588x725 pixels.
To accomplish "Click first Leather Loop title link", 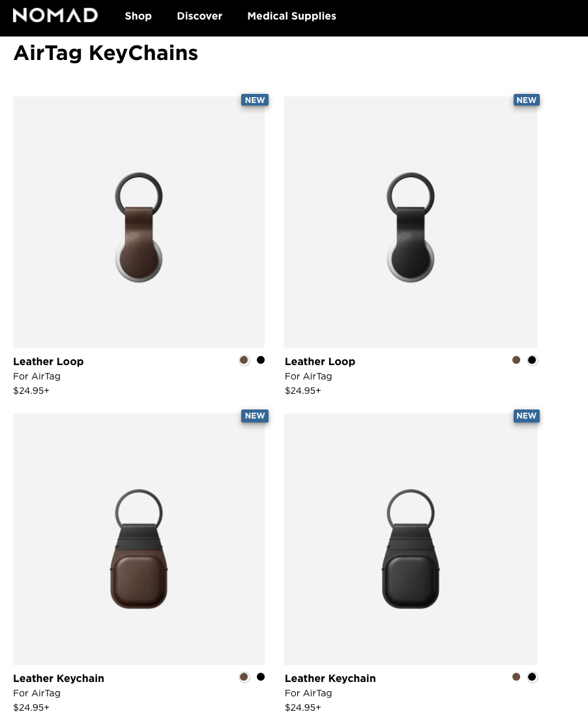I will (48, 362).
